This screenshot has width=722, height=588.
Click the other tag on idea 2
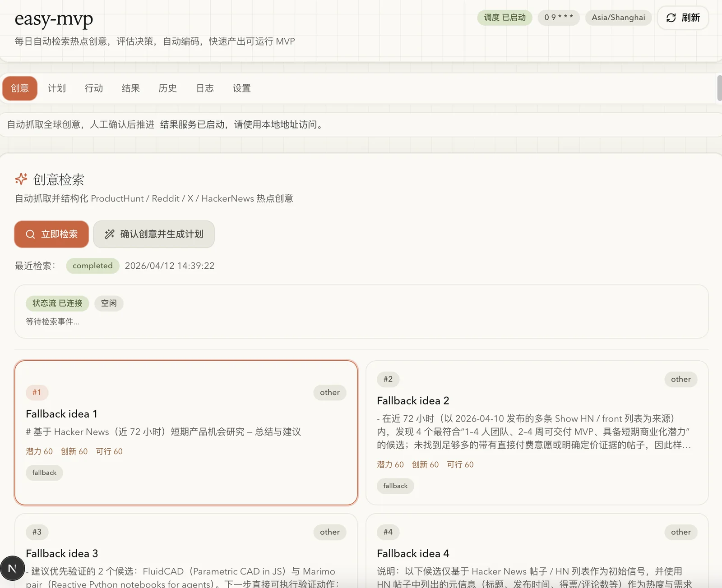point(681,379)
